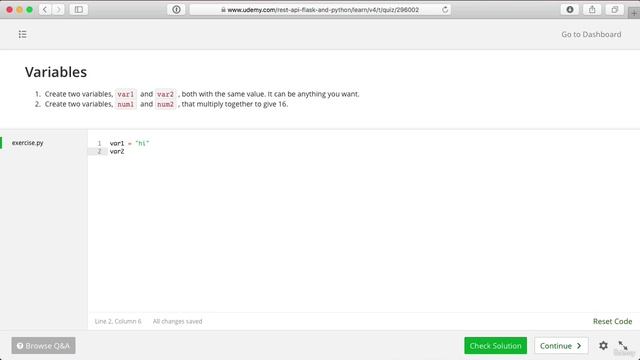Viewport: 640px width, 360px height.
Task: Click line number 2 in gutter
Action: [x=99, y=151]
